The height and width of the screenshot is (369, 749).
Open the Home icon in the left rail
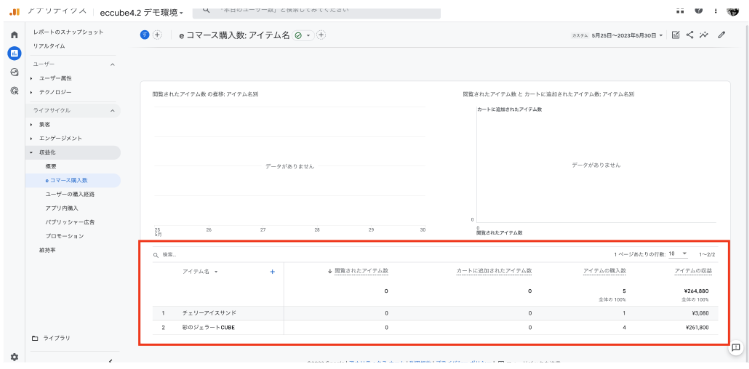point(14,35)
